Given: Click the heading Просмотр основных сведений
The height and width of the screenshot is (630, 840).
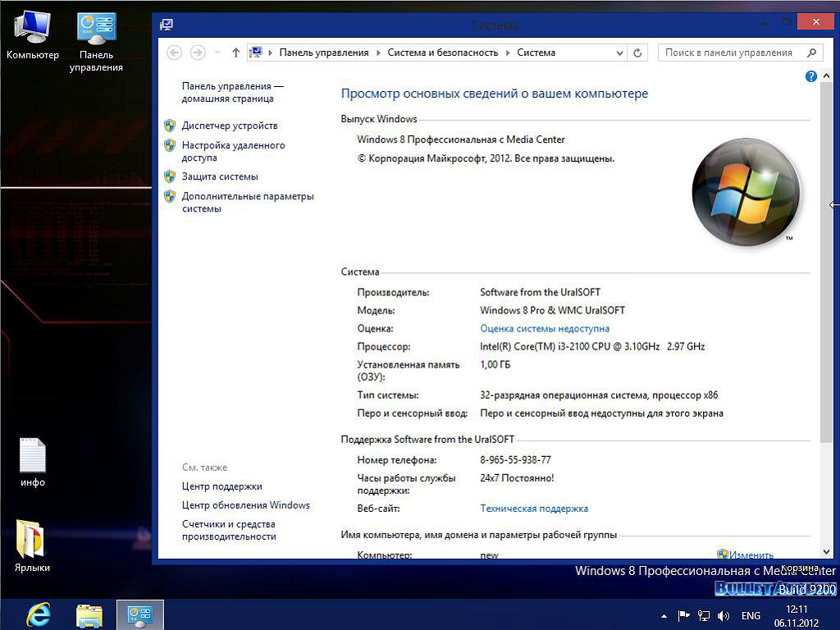Looking at the screenshot, I should [495, 94].
